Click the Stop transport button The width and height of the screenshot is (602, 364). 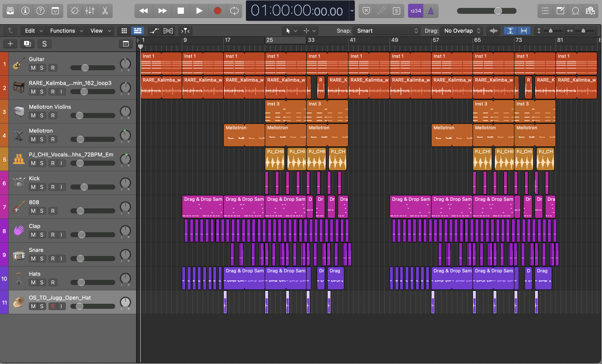(181, 11)
